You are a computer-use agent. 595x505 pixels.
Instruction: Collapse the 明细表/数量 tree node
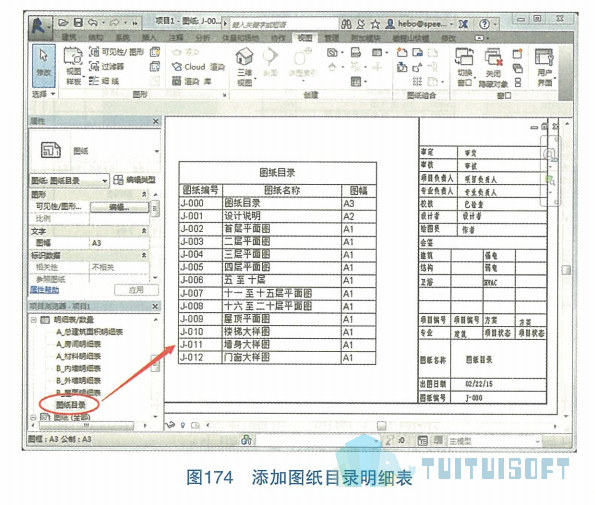point(34,320)
